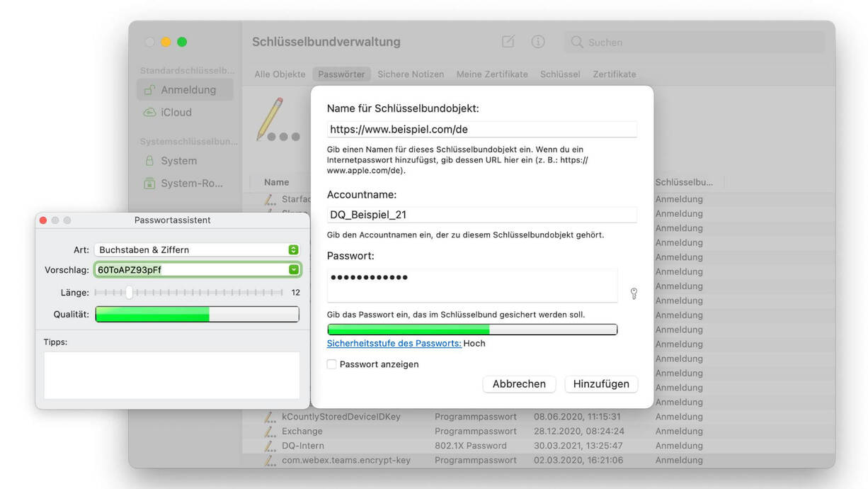This screenshot has height=489, width=868.
Task: Open the info icon in the toolbar
Action: pyautogui.click(x=538, y=42)
